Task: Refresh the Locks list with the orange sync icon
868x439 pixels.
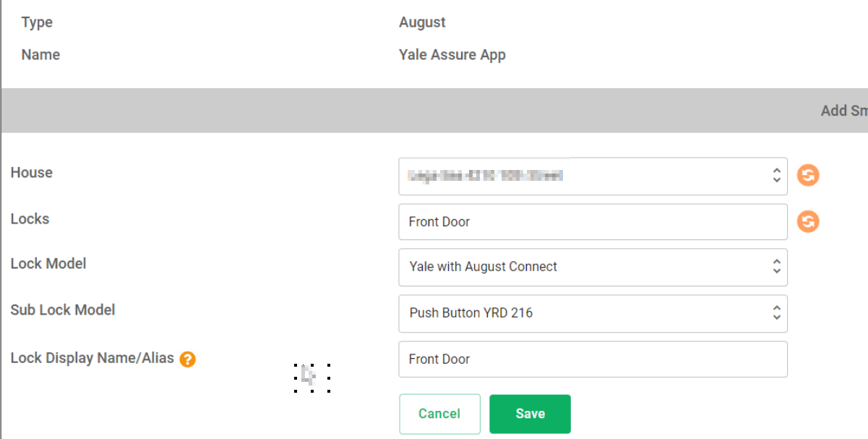Action: (807, 221)
